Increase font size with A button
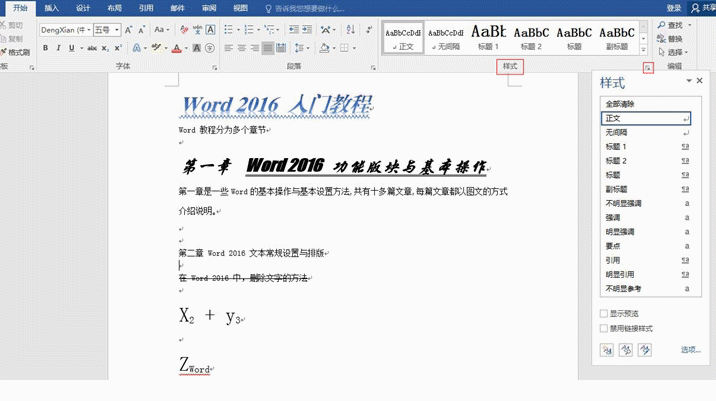This screenshot has width=716, height=401. 129,30
